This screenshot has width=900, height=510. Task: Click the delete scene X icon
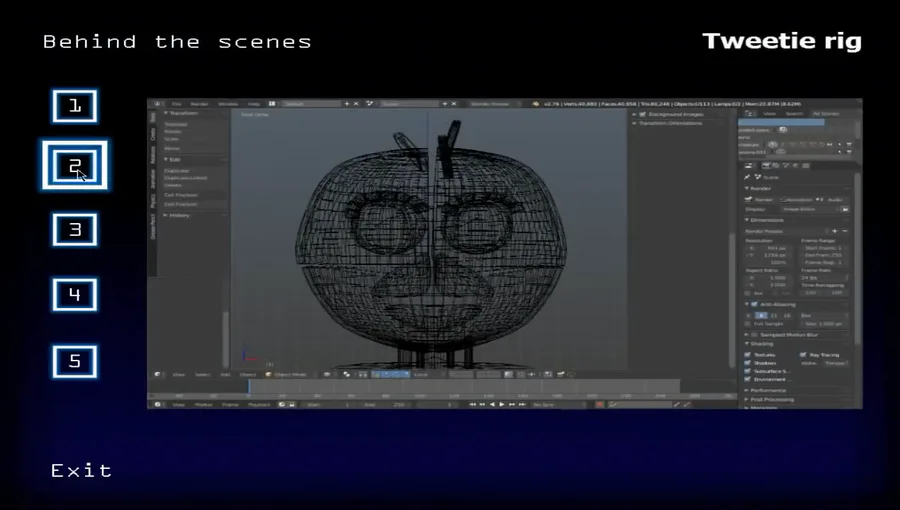click(454, 104)
